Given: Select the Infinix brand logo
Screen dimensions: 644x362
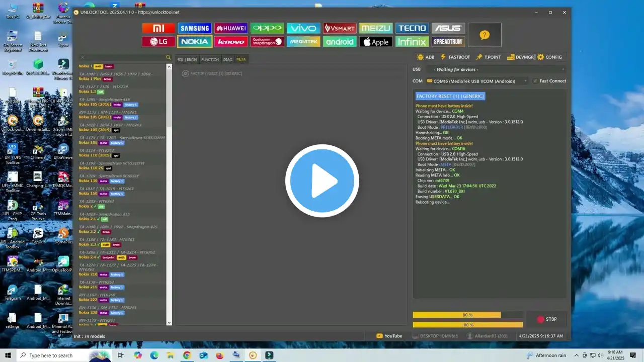Looking at the screenshot, I should pos(412,42).
